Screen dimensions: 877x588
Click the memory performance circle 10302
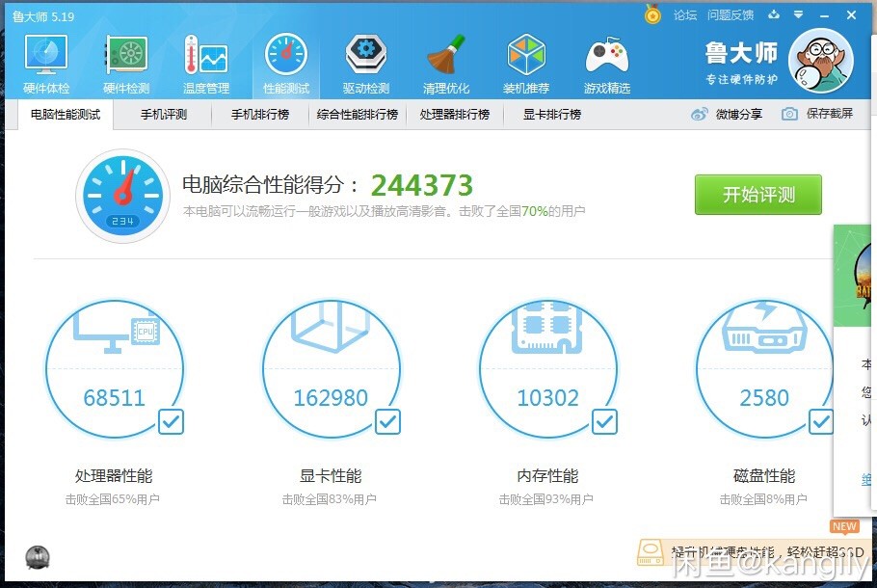pos(548,368)
